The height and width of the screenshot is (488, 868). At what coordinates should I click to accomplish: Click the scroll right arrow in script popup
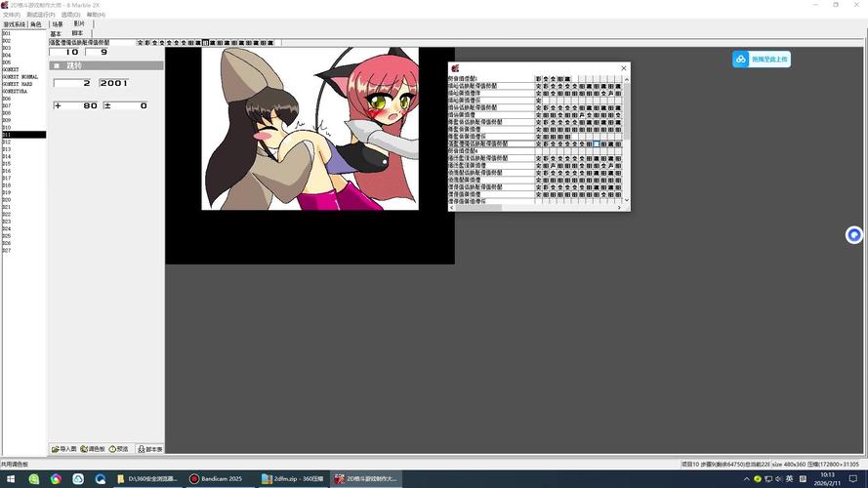pyautogui.click(x=619, y=208)
